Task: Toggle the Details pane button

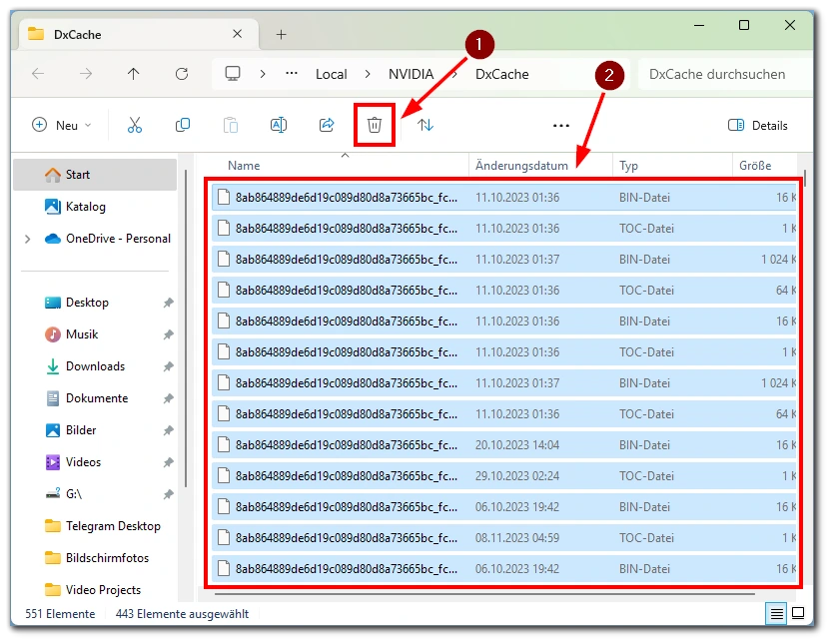Action: [758, 125]
